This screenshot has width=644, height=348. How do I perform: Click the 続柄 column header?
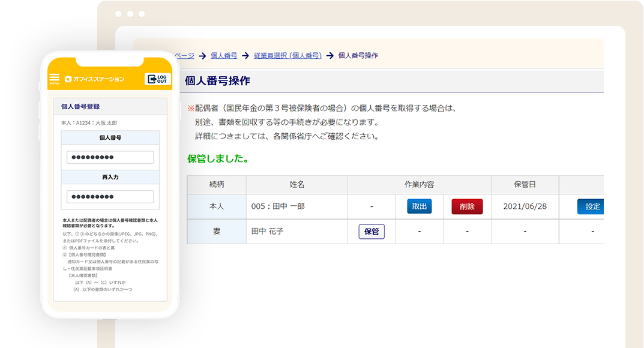(217, 185)
